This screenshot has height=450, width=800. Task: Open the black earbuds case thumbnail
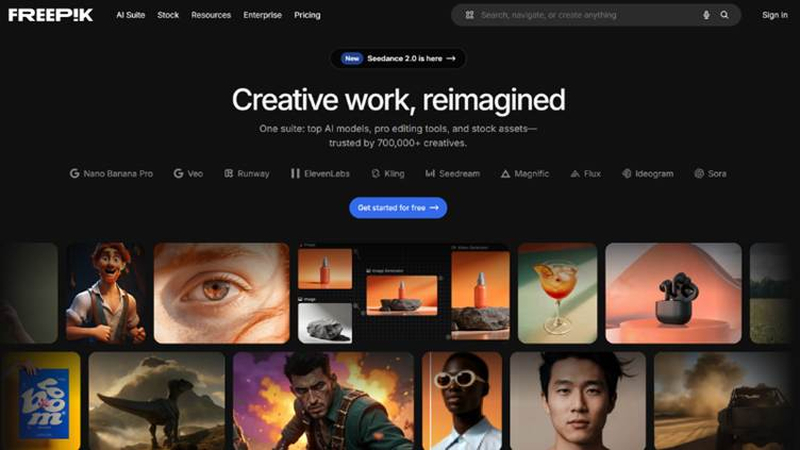click(673, 293)
